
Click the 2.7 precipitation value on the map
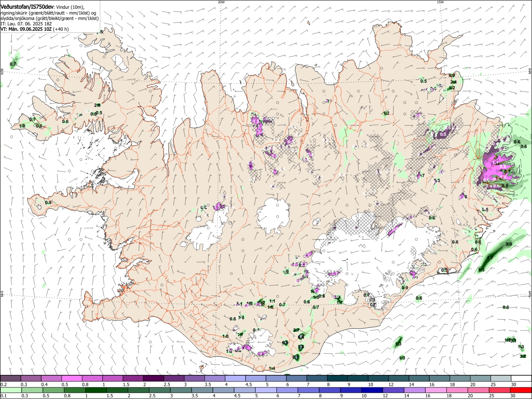(x=297, y=330)
